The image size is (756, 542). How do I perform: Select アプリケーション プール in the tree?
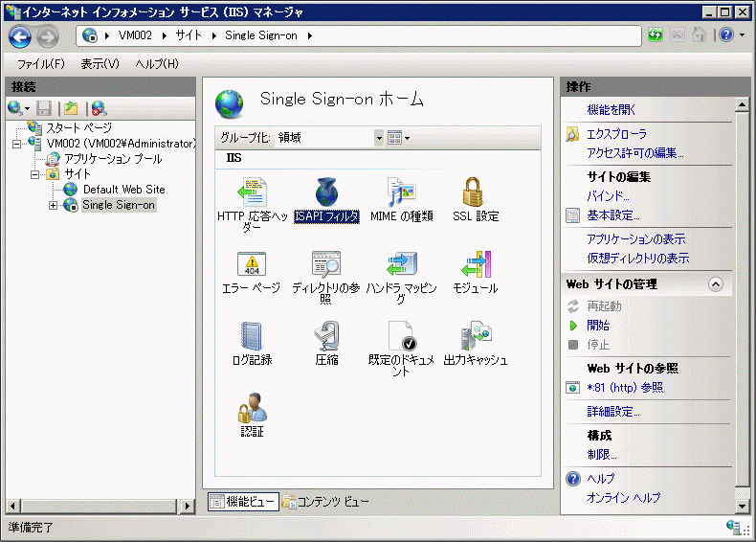113,159
